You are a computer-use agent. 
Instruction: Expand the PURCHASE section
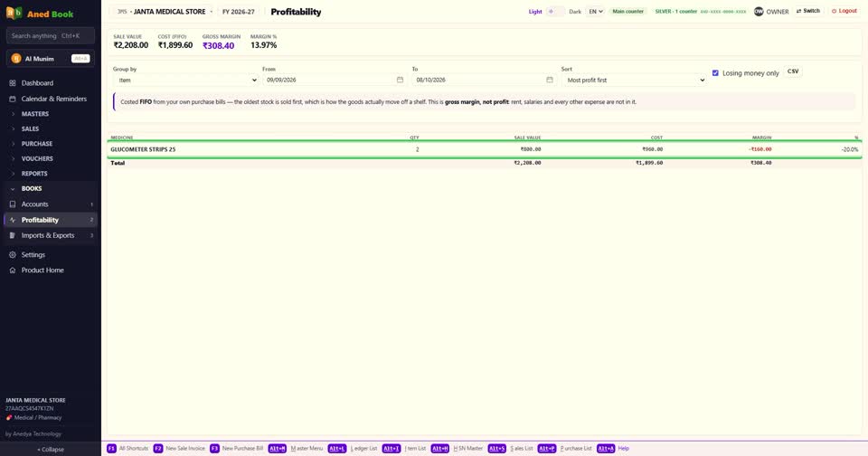pyautogui.click(x=36, y=144)
